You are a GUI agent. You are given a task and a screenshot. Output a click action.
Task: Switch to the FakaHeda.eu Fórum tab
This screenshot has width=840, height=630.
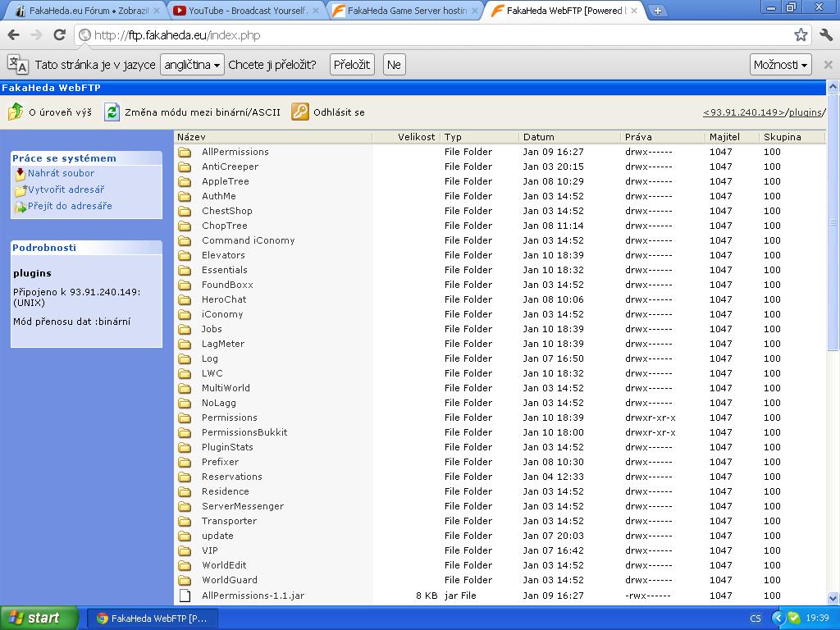click(x=87, y=11)
